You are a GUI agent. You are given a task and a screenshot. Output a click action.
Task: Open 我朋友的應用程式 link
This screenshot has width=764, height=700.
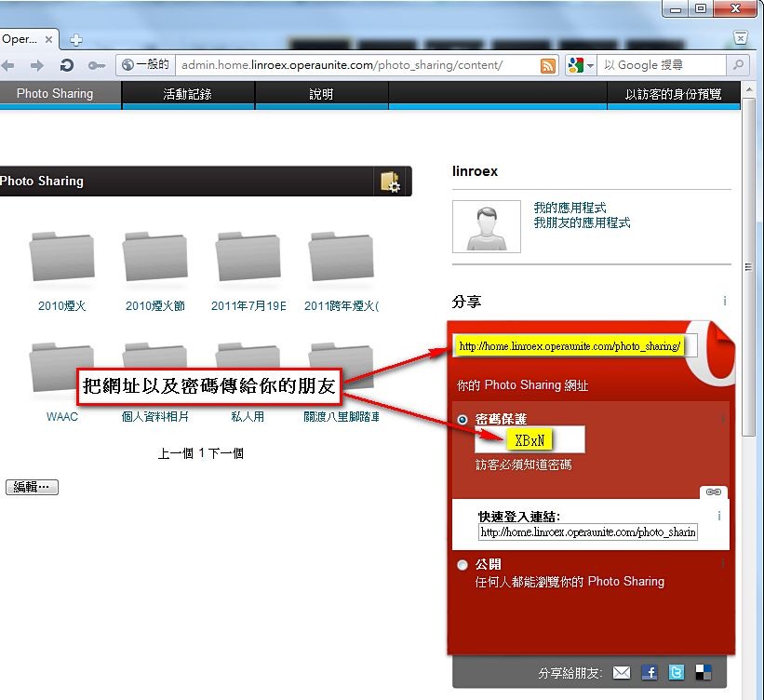[582, 222]
